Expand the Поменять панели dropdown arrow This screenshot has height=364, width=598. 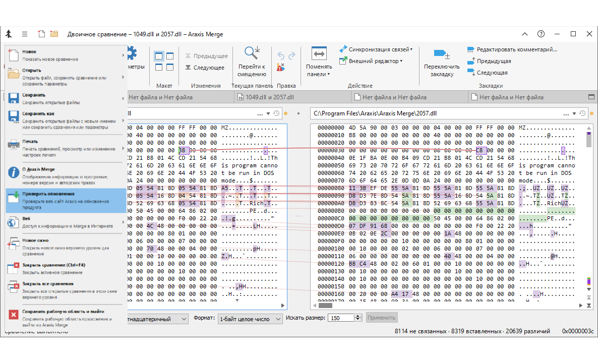[x=328, y=74]
